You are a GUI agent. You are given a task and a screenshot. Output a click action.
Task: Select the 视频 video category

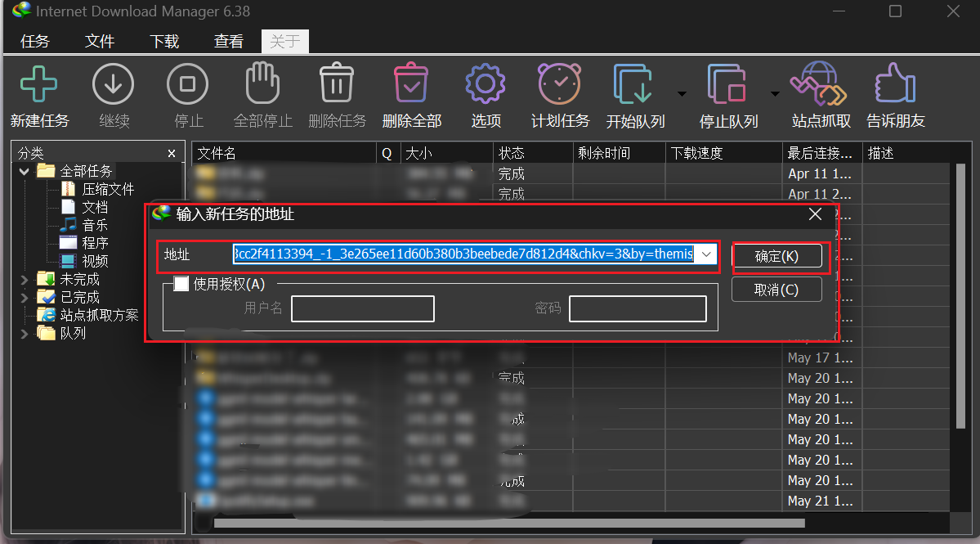(94, 262)
